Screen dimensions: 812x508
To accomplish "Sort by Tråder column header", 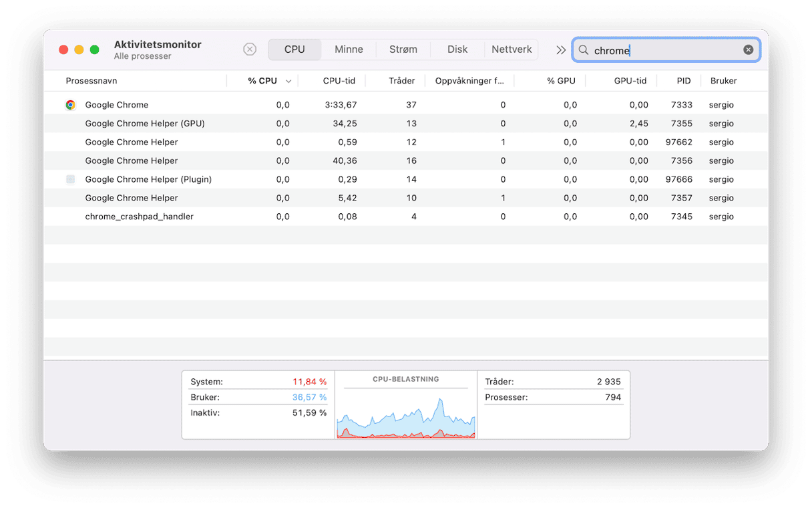I will [402, 81].
